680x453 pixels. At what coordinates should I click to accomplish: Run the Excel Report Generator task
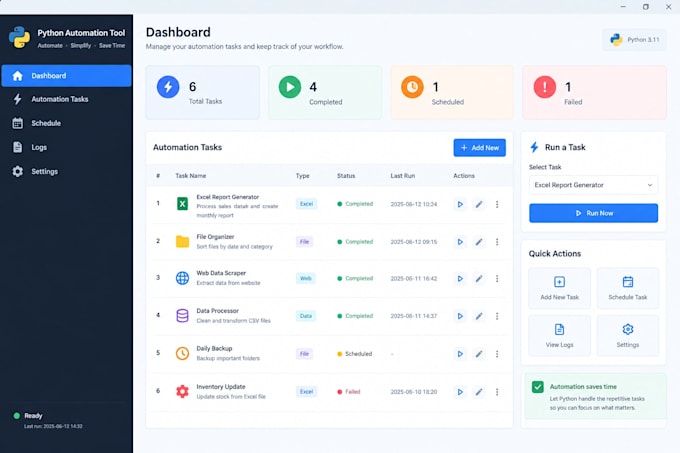460,204
